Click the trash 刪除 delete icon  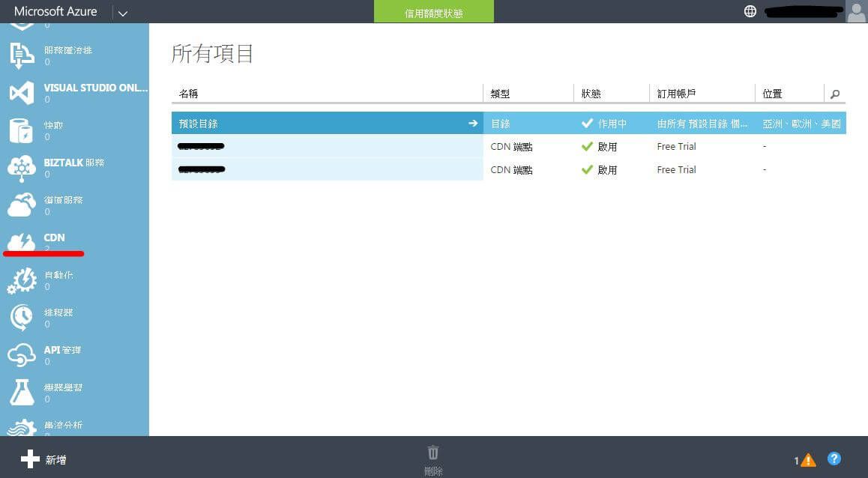pyautogui.click(x=433, y=452)
